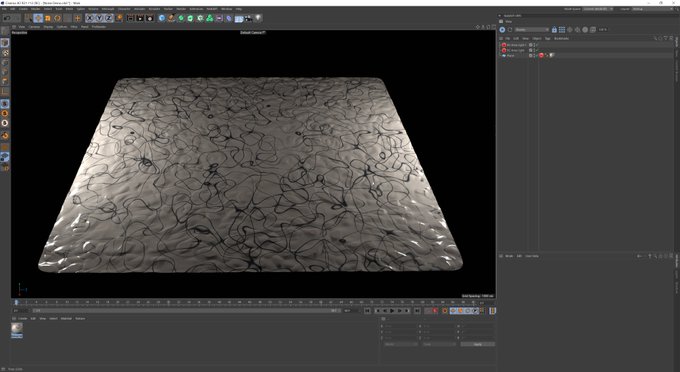Go to start of animation
This screenshot has width=680, height=372.
click(x=367, y=311)
